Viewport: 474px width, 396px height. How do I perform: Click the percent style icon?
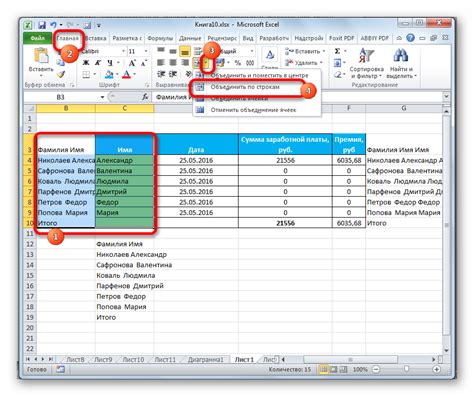[x=238, y=63]
